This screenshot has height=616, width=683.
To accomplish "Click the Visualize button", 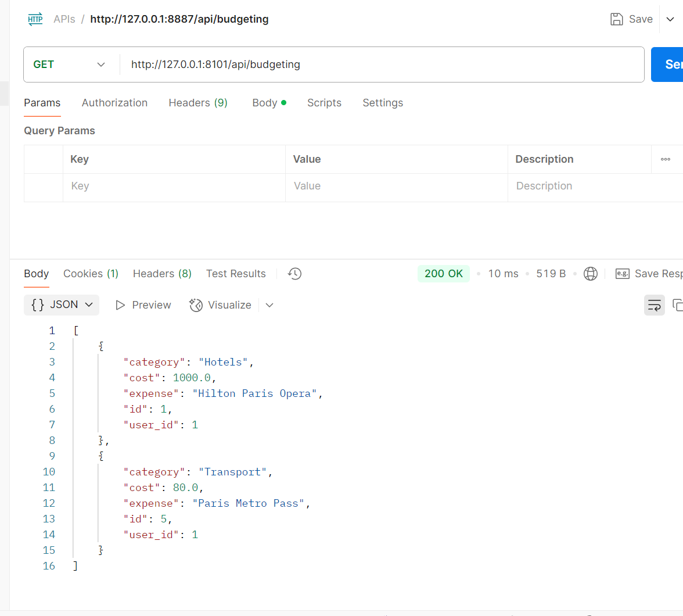I will pyautogui.click(x=221, y=305).
